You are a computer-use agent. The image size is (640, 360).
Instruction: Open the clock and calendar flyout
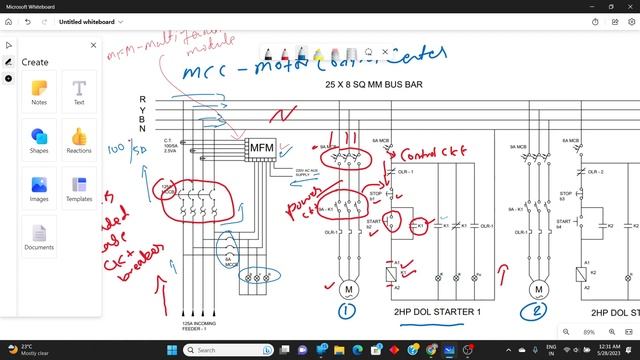(x=609, y=350)
